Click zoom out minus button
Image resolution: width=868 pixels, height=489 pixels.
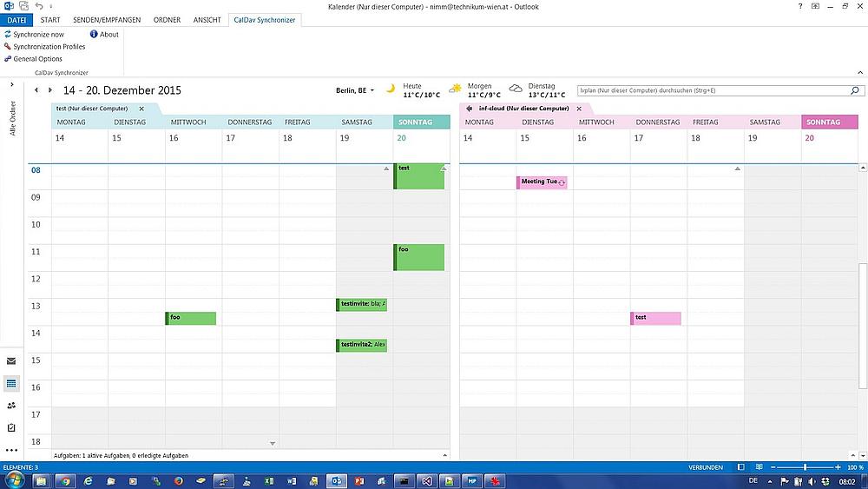773,467
